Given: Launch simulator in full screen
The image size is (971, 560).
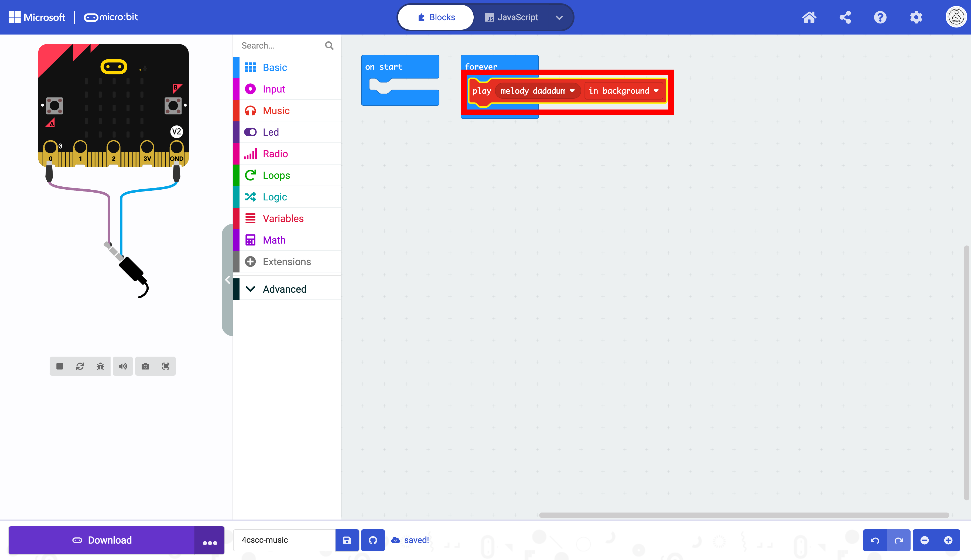Looking at the screenshot, I should 166,366.
